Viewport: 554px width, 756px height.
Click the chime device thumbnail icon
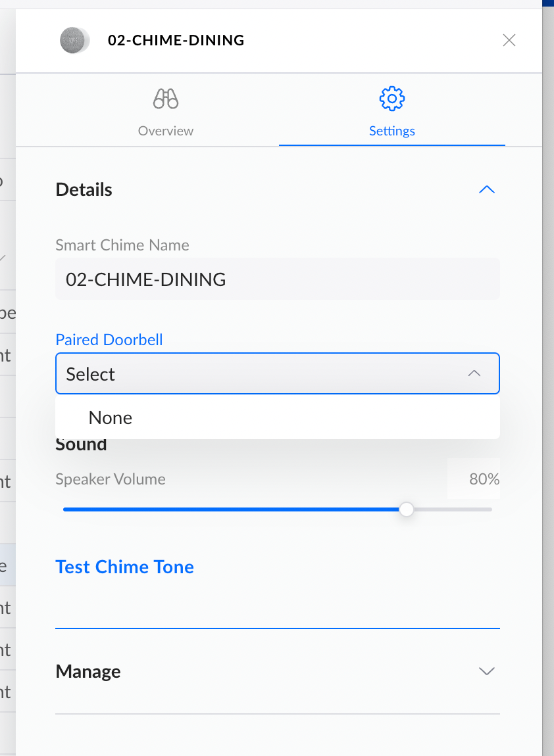pyautogui.click(x=74, y=40)
